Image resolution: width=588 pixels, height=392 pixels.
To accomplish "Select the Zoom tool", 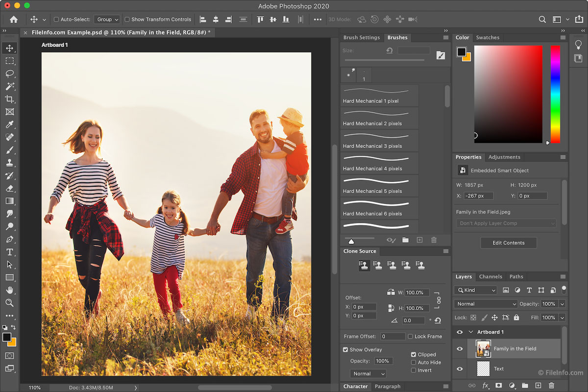I will 10,303.
